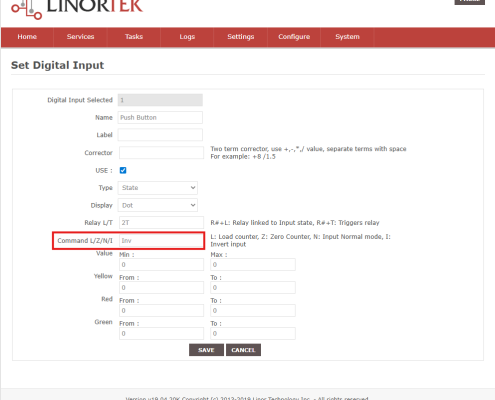Navigate to the Configure menu
Screen dimensions: 495x400
point(294,37)
